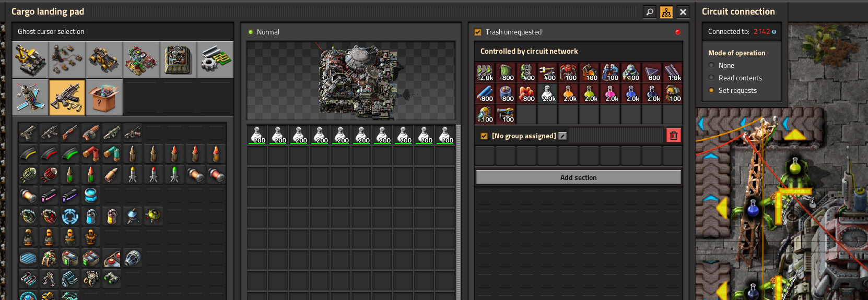Click the info icon beside Connected to 2142

click(x=774, y=32)
